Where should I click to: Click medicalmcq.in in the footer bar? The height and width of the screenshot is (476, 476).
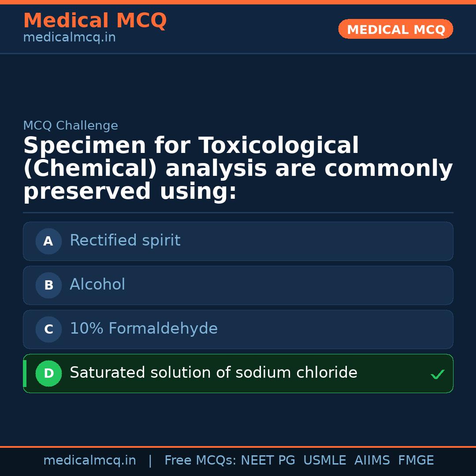tap(89, 461)
